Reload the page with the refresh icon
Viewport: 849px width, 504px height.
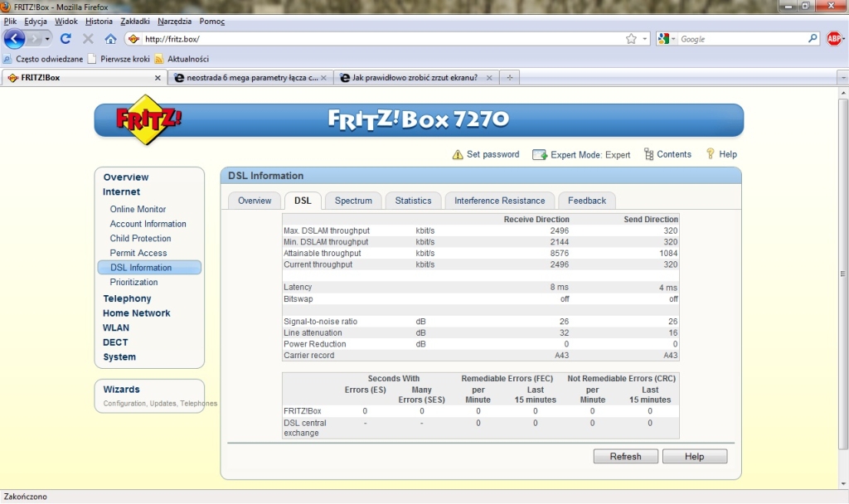(65, 39)
